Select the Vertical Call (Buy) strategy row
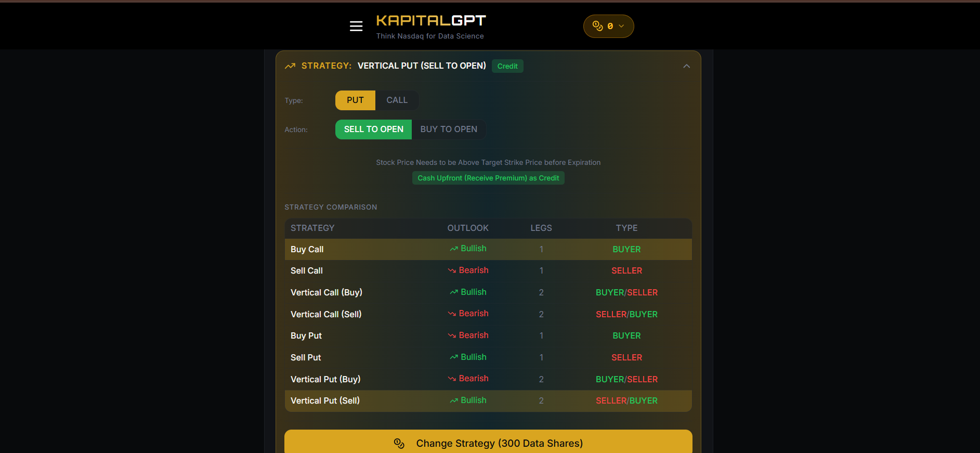The height and width of the screenshot is (453, 980). pyautogui.click(x=488, y=292)
